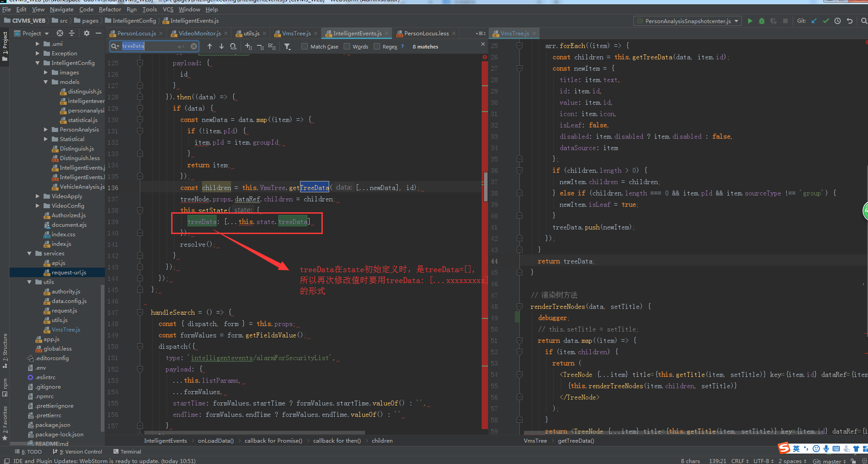Collapse the models folder
Viewport: 868px width, 464px height.
pyautogui.click(x=45, y=82)
